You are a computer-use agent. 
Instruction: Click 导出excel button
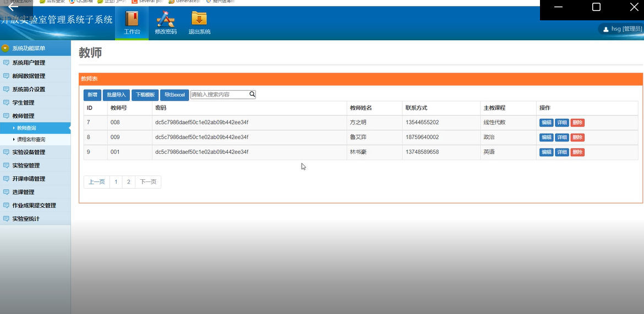coord(174,95)
